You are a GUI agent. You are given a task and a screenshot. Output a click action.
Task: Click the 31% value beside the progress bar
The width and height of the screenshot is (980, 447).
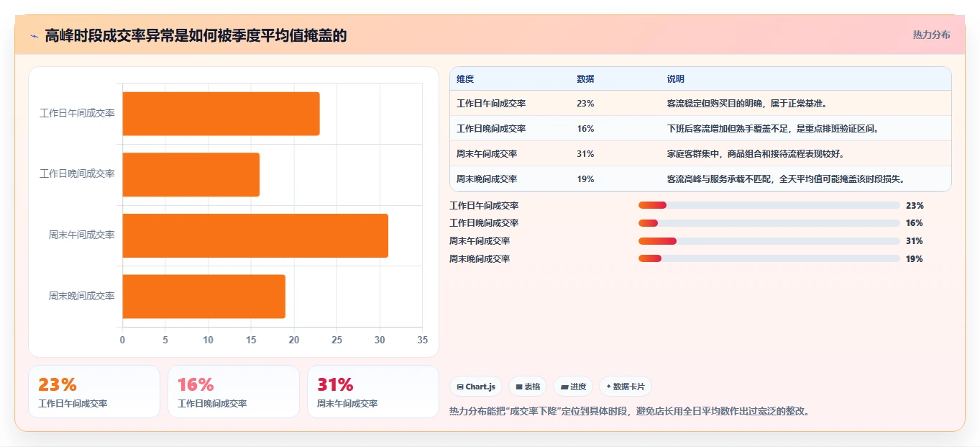915,241
